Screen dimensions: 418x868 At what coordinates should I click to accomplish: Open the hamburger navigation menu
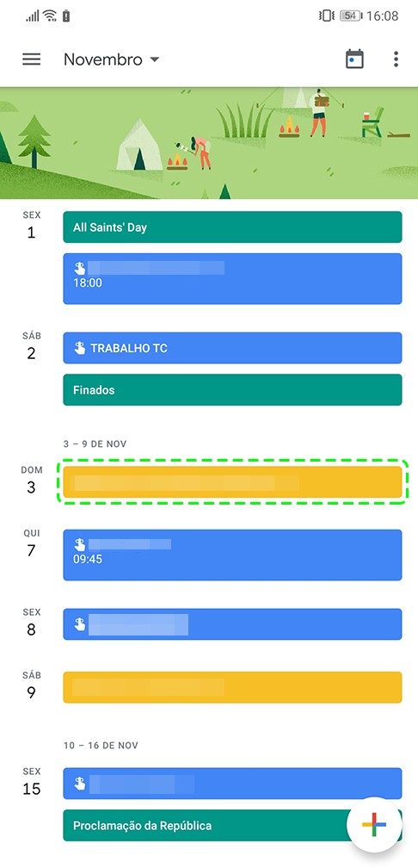click(32, 59)
